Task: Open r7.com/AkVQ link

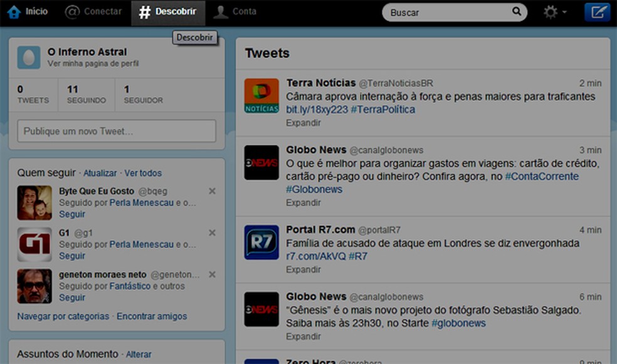Action: [316, 256]
